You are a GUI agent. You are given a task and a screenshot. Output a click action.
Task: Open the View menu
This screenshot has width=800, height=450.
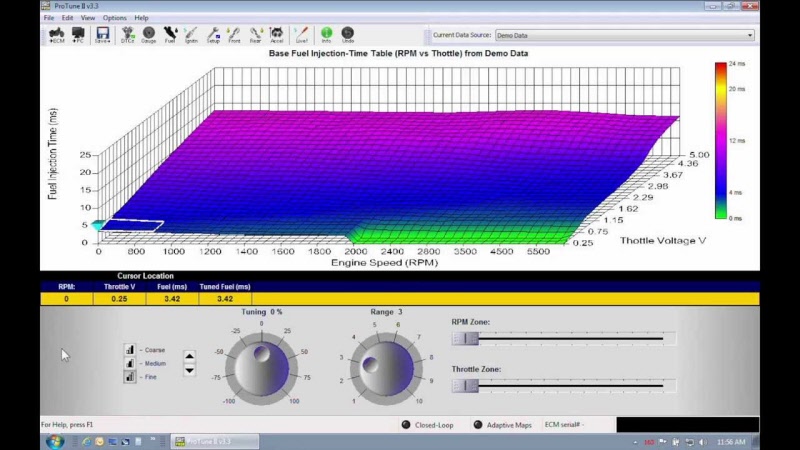click(88, 18)
